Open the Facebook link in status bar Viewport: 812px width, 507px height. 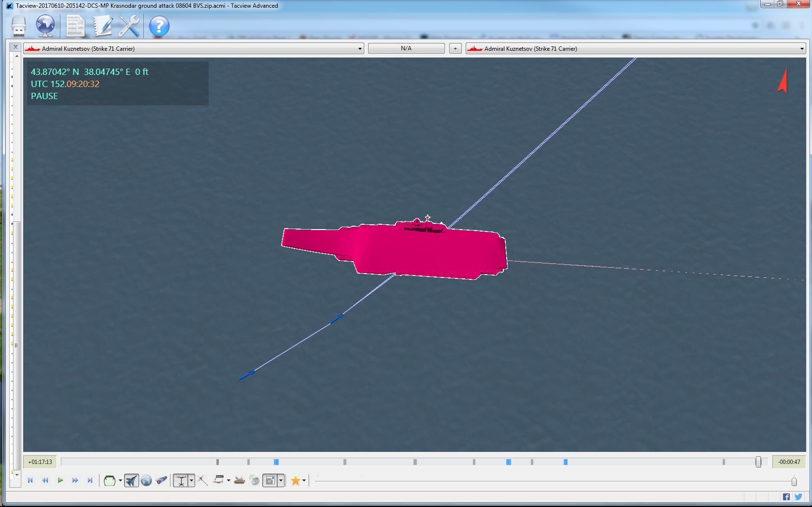tap(786, 497)
